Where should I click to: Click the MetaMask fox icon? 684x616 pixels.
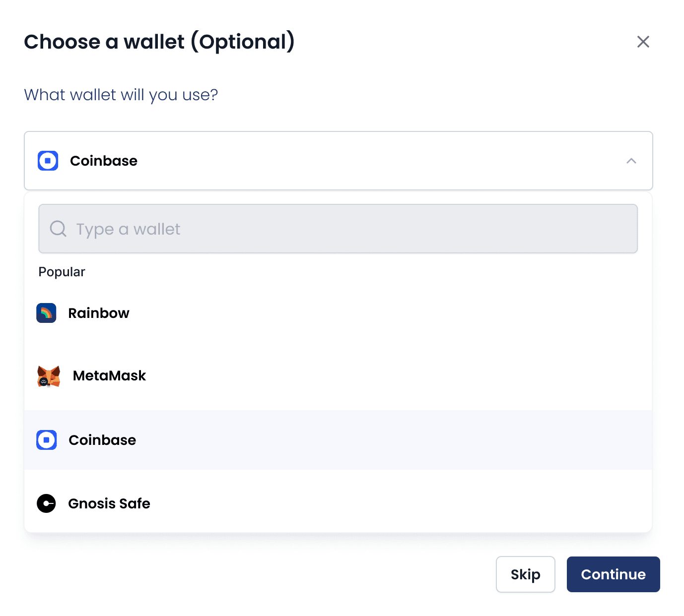tap(49, 376)
